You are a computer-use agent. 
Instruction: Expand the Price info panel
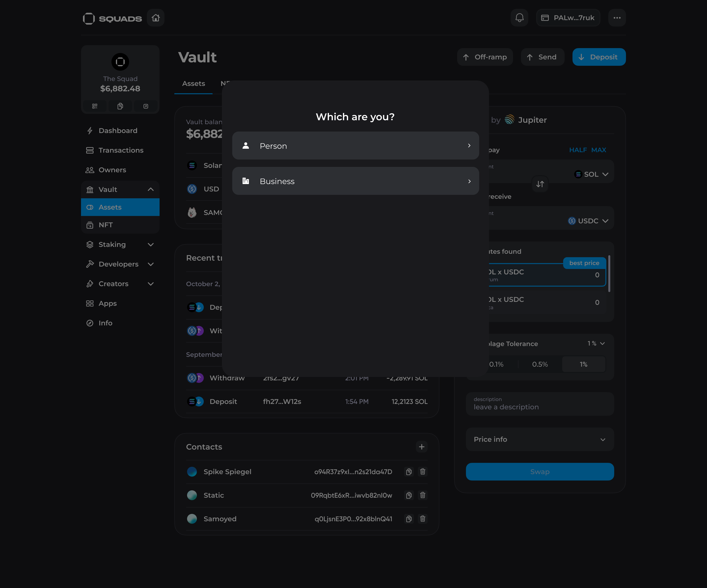click(540, 439)
